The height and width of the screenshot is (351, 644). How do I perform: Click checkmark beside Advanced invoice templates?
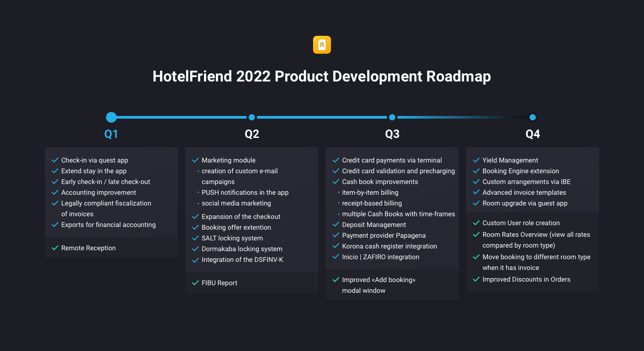tap(476, 193)
